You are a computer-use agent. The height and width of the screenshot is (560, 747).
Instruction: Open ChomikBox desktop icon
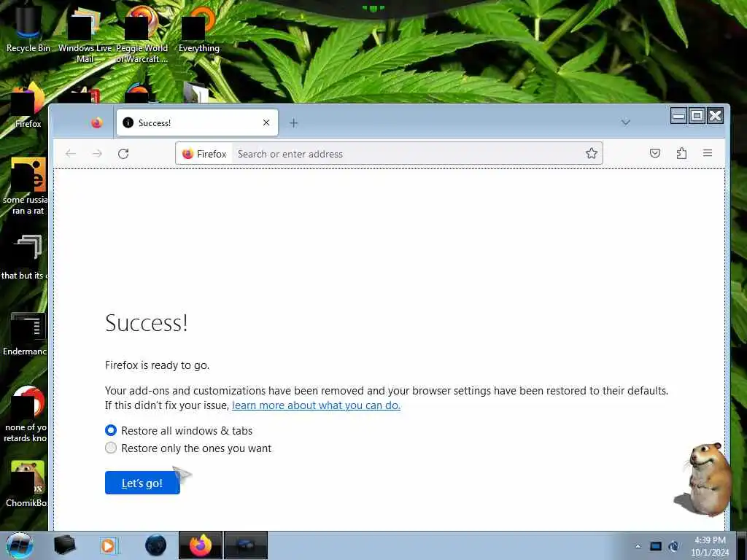[x=27, y=483]
